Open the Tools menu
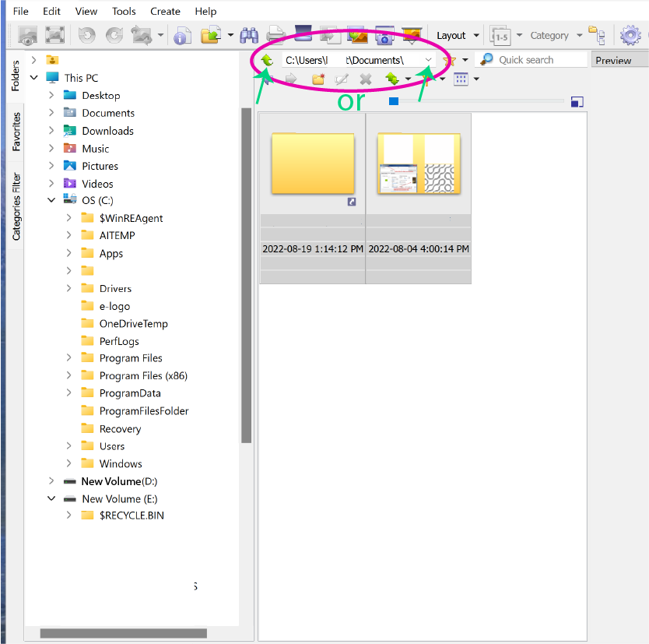The width and height of the screenshot is (649, 644). (x=124, y=11)
